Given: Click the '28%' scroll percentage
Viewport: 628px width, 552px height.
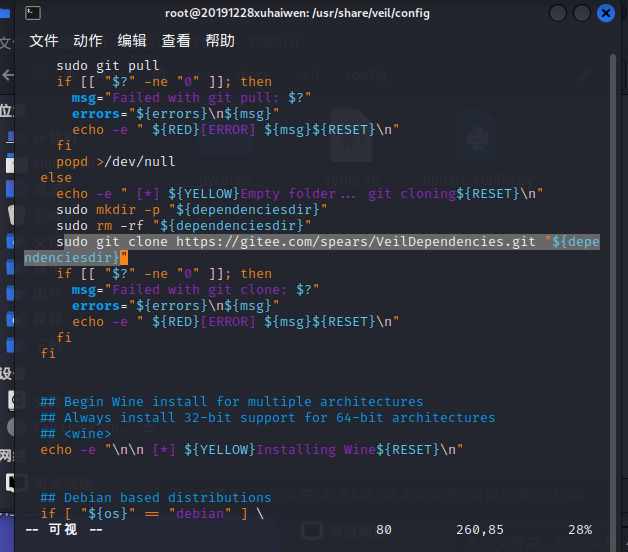Looking at the screenshot, I should pyautogui.click(x=580, y=530).
